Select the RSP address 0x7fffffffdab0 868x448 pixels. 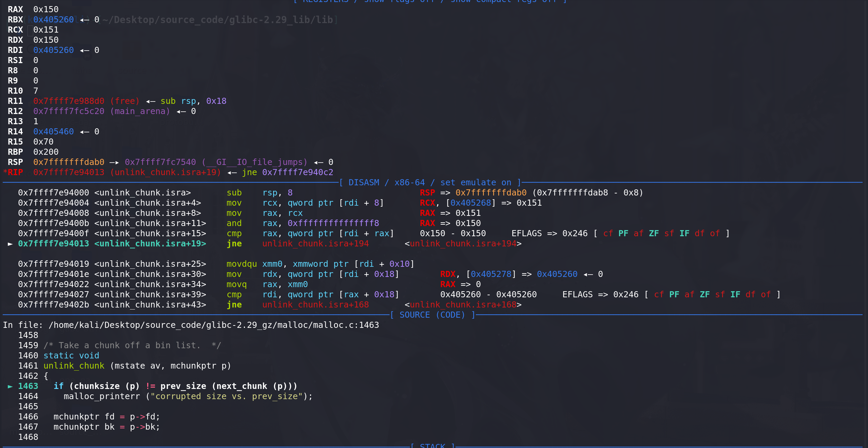pyautogui.click(x=69, y=162)
